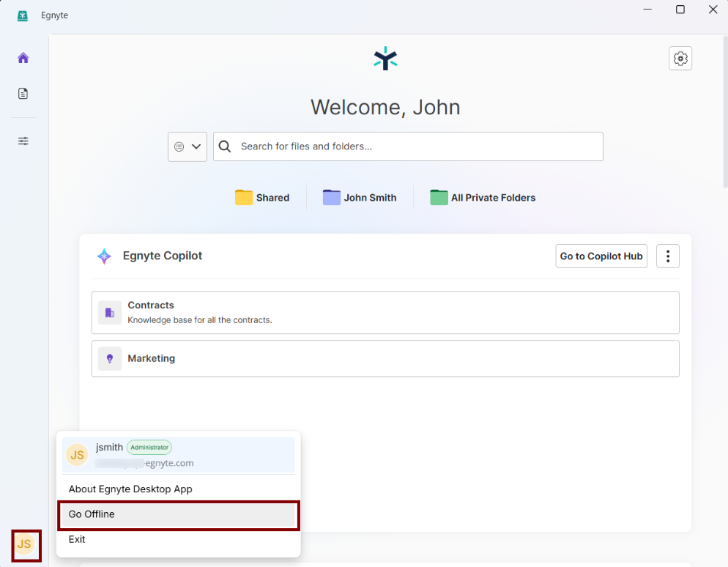
Task: Click the Welcome, John heading
Action: point(385,107)
